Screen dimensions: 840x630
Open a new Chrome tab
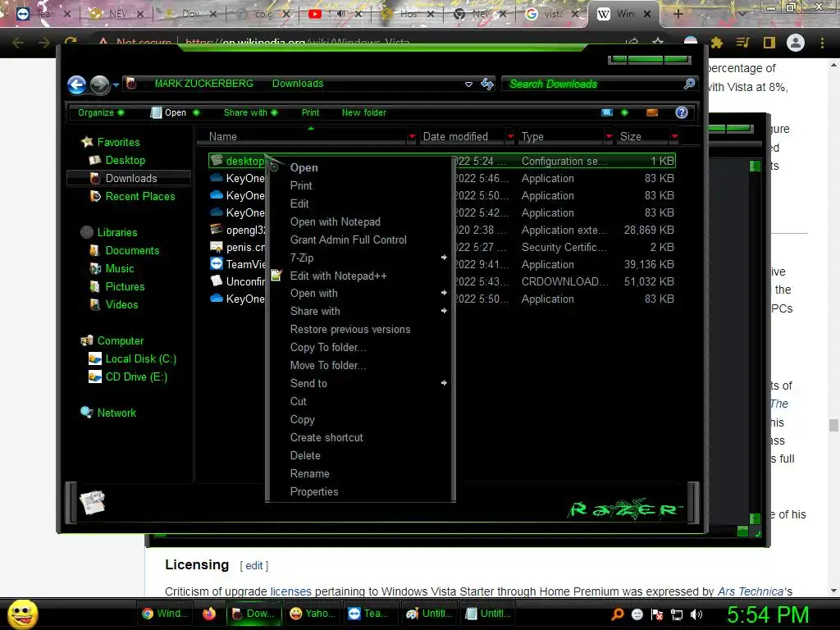[678, 14]
